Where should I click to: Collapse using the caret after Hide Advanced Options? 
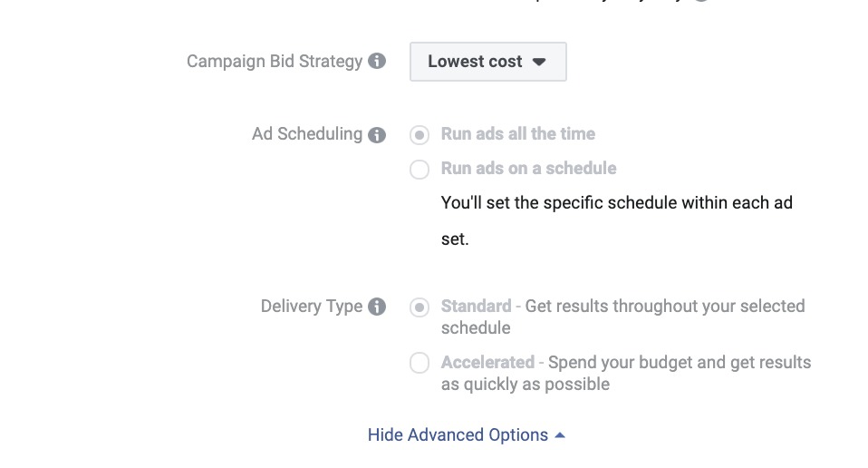coord(560,435)
